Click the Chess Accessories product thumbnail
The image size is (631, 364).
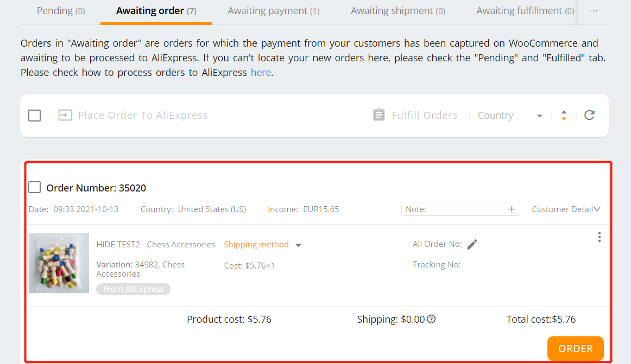tap(59, 263)
